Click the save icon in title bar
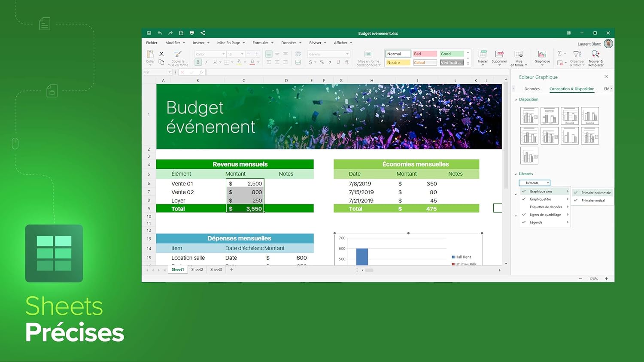 tap(149, 33)
